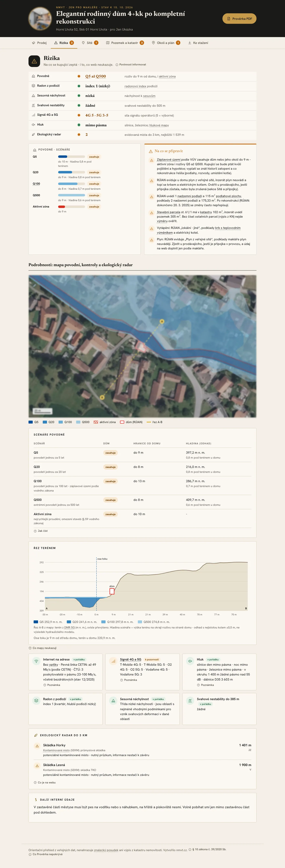Click the Q5 scenario progress bar
This screenshot has width=285, height=868.
pyautogui.click(x=71, y=157)
